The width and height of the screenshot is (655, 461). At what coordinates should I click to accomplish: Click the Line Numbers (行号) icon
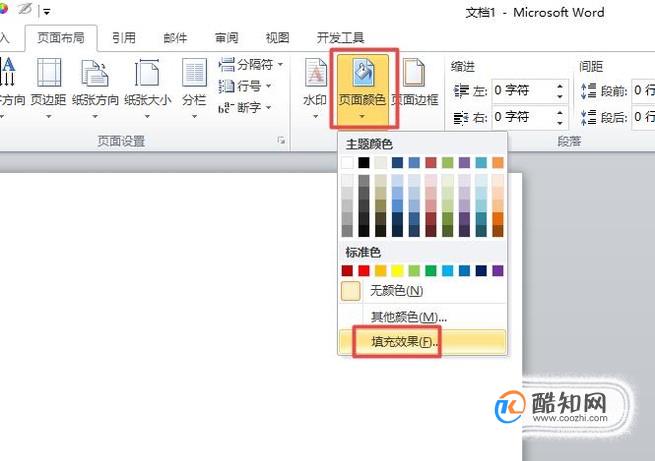(x=226, y=86)
